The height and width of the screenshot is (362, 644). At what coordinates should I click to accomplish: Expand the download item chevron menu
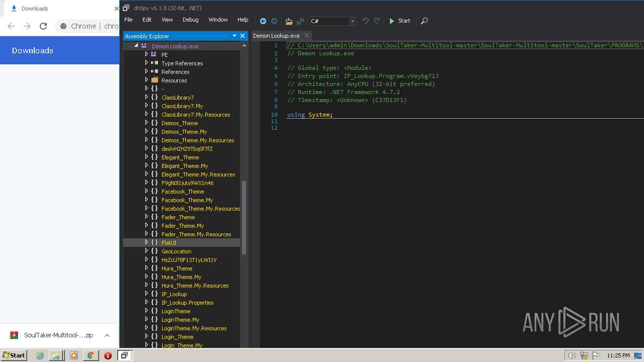(107, 335)
